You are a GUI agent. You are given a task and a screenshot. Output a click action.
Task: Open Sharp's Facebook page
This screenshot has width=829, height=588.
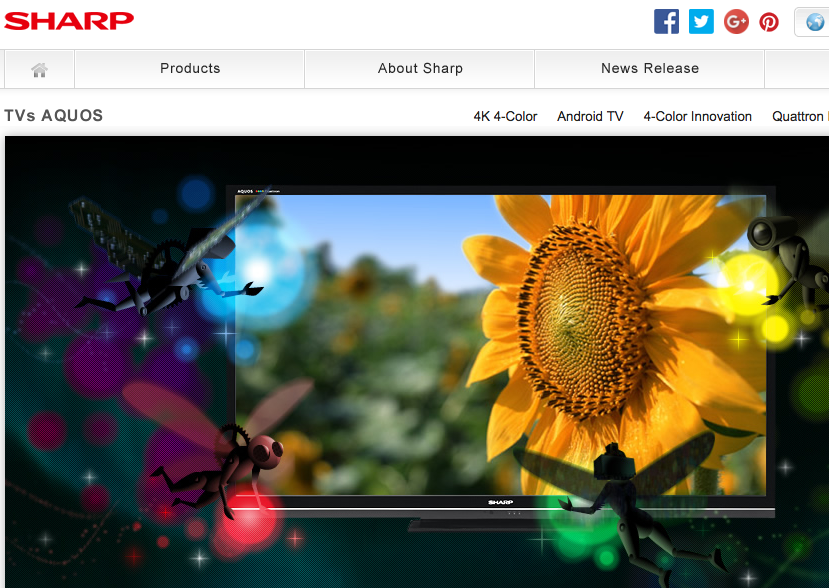[666, 21]
